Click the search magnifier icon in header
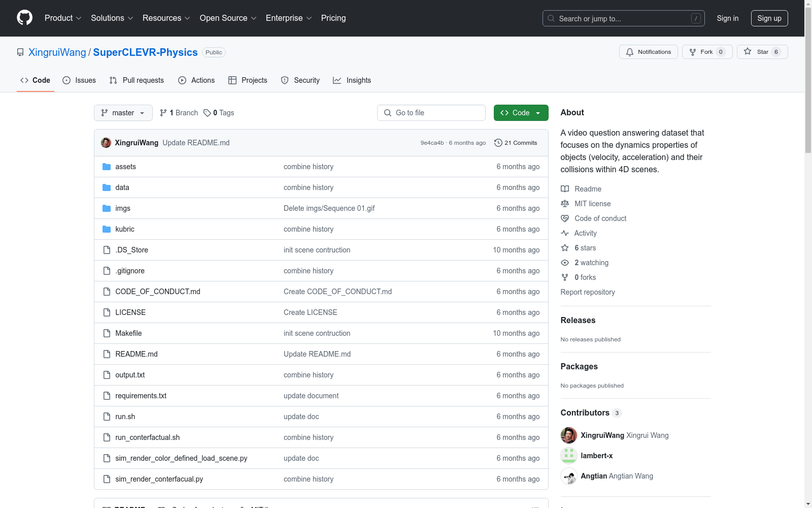 [551, 18]
